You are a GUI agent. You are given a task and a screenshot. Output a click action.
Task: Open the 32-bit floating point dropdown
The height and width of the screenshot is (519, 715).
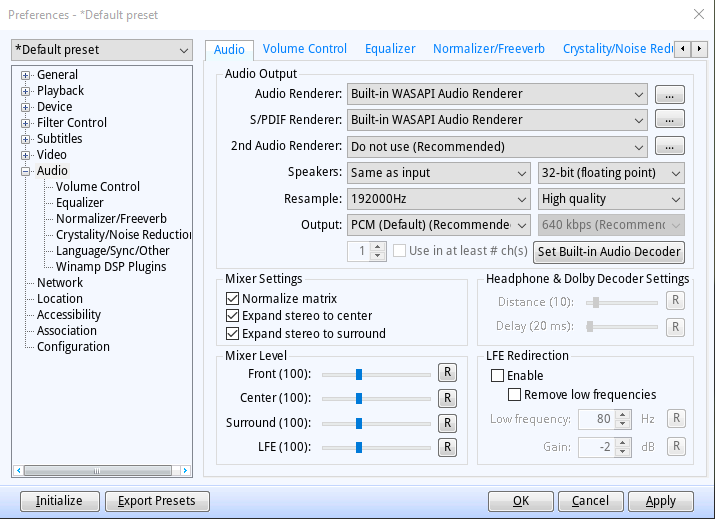[611, 173]
